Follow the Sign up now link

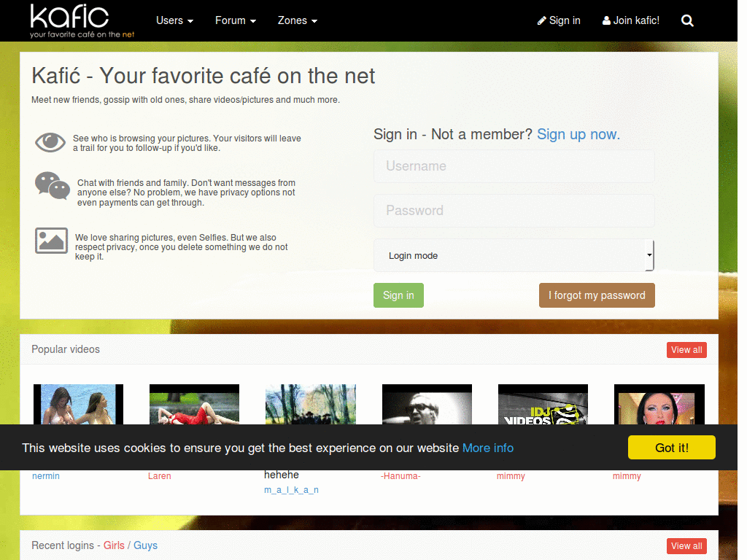[x=578, y=134]
